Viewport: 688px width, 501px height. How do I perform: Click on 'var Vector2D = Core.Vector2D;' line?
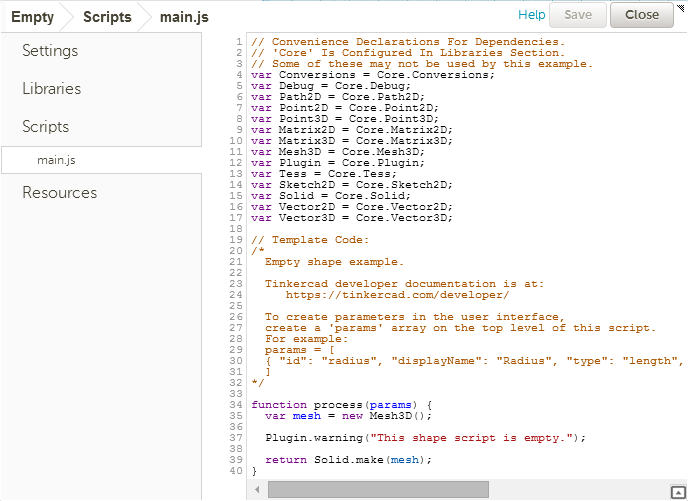tap(352, 207)
